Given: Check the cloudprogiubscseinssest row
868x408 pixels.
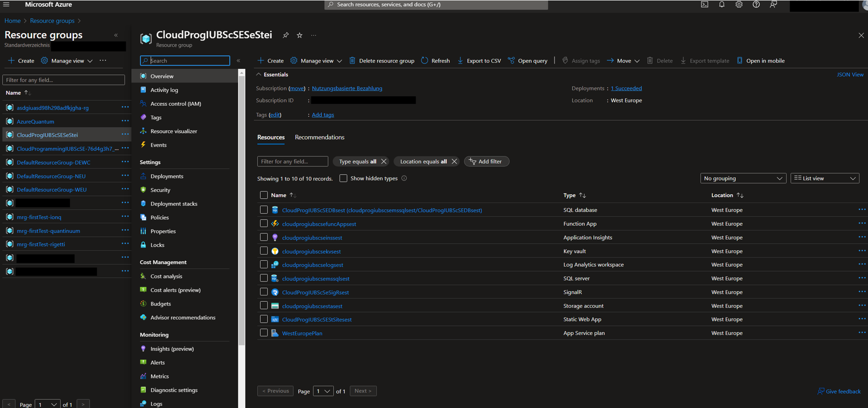Looking at the screenshot, I should pos(263,237).
